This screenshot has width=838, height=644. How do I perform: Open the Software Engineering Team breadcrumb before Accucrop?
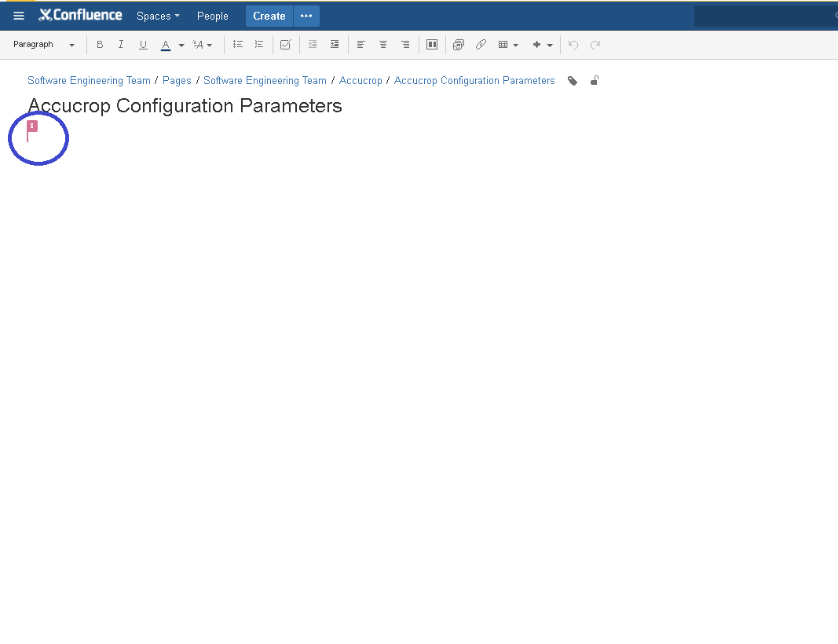265,81
